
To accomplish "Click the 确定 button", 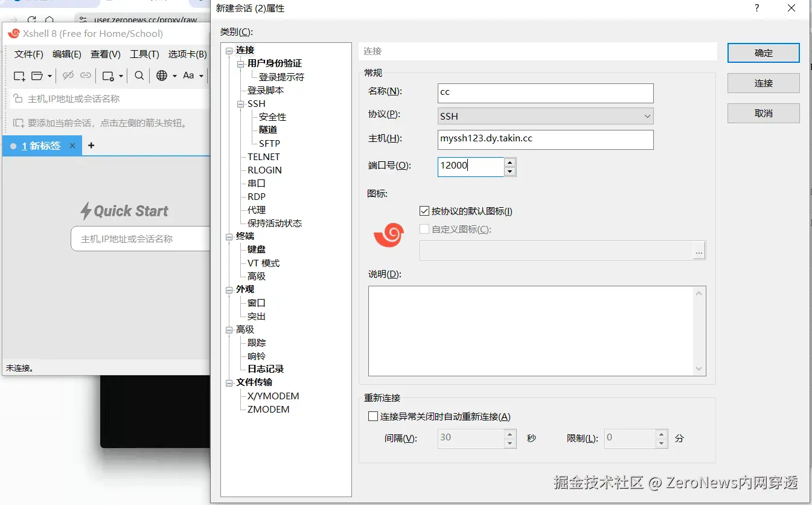I will tap(763, 53).
